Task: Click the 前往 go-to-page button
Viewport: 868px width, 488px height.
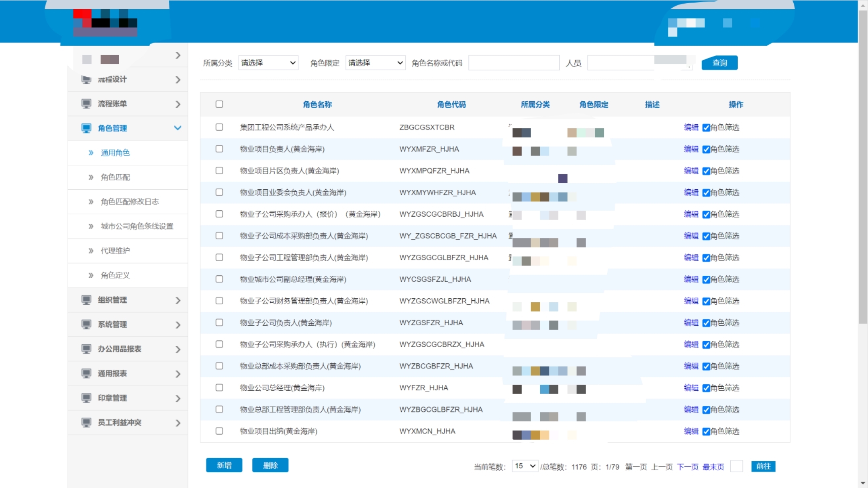Action: 763,466
